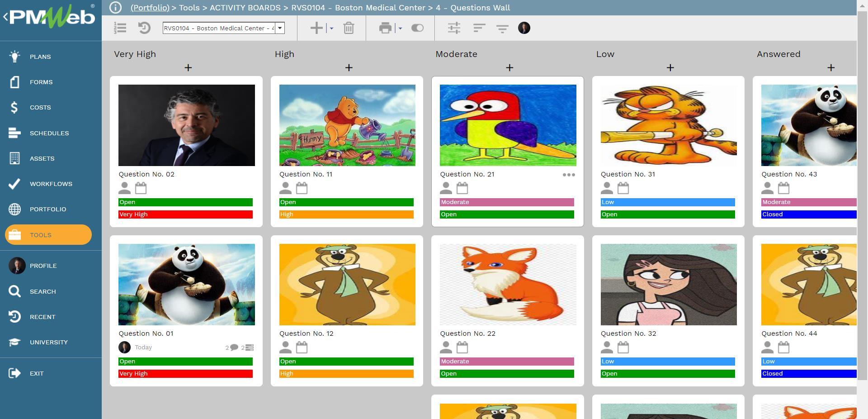Image resolution: width=868 pixels, height=419 pixels.
Task: Click calendar icon on Question No. 32
Action: pyautogui.click(x=623, y=347)
